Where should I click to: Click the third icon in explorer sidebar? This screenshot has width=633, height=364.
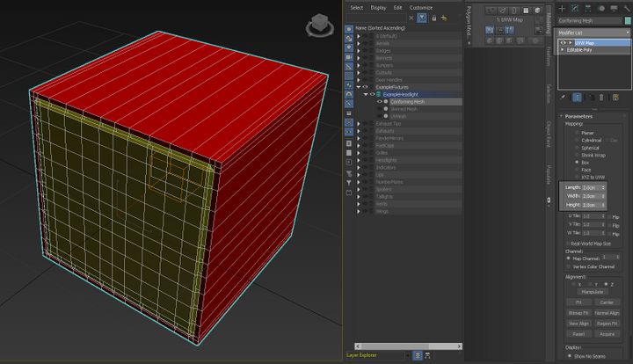(x=349, y=47)
